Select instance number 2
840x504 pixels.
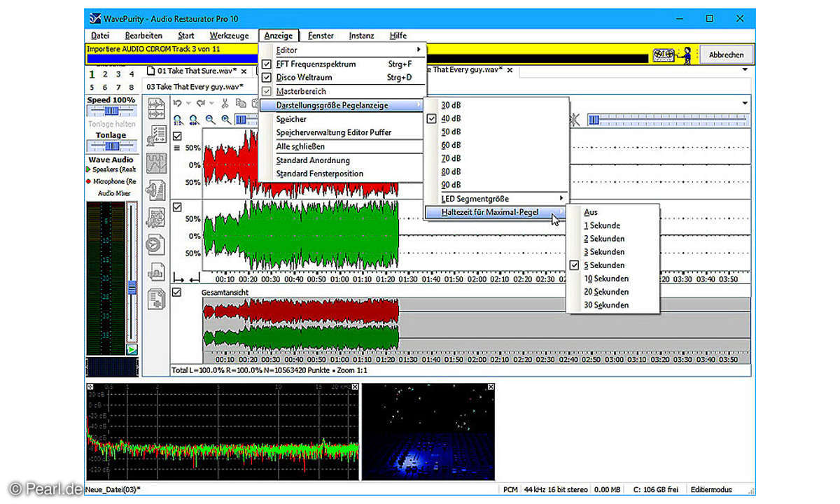pyautogui.click(x=105, y=74)
